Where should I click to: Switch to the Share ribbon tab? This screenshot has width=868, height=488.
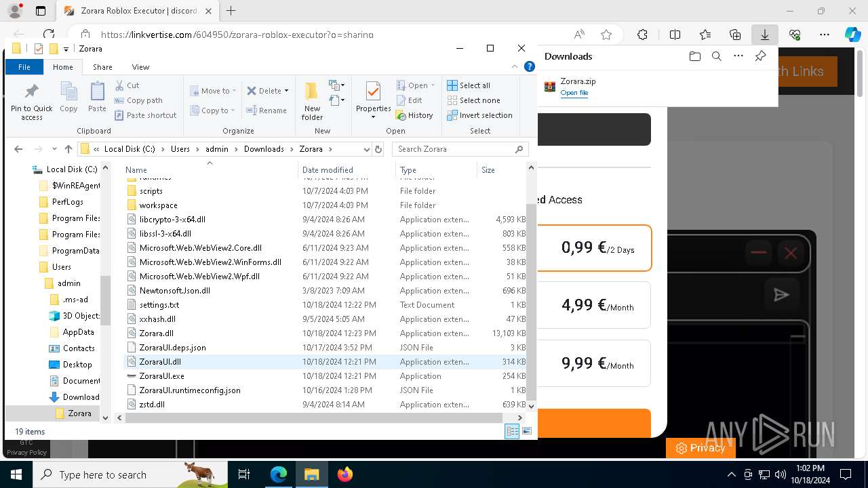click(x=102, y=67)
